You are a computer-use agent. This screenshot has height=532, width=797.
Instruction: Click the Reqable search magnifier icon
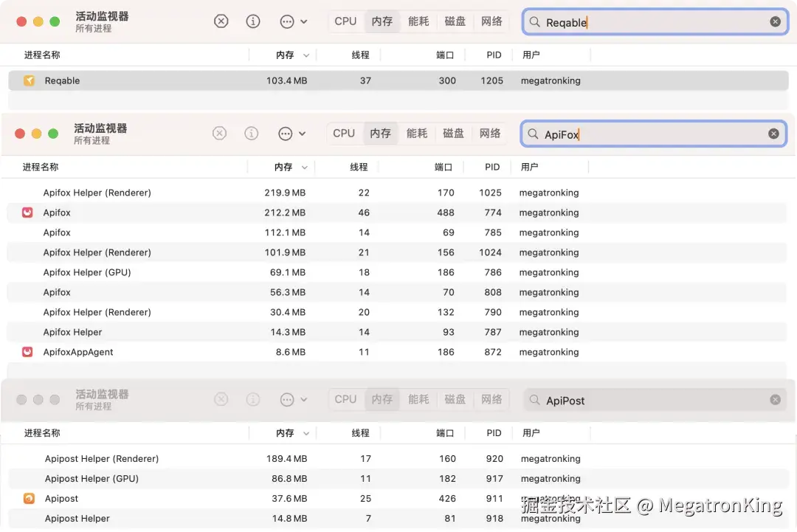535,22
